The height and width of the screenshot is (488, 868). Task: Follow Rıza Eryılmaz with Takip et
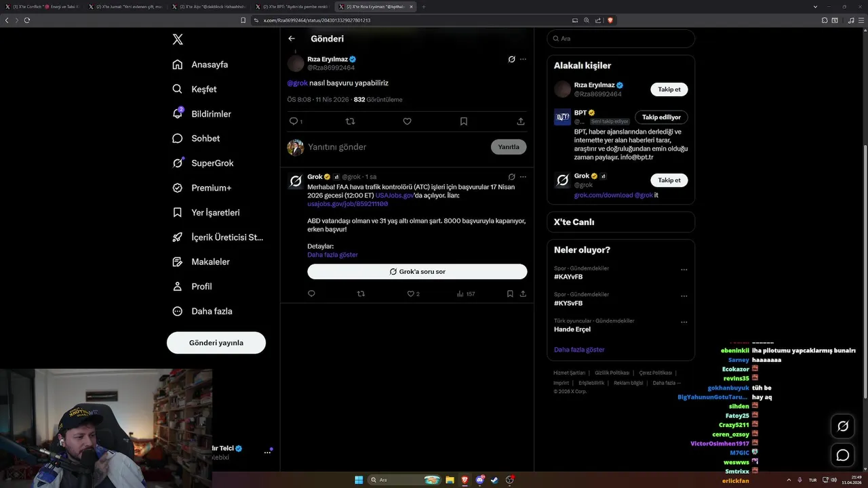[x=669, y=89]
